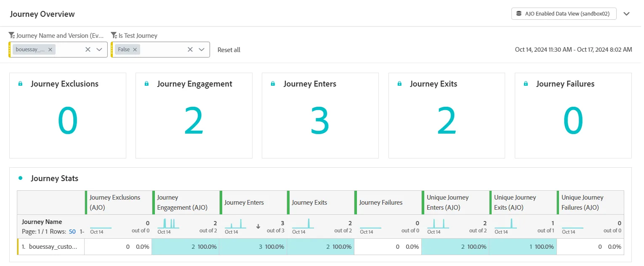Open the Is Test Journey dropdown
Screen dimensions: 644x266
coord(202,50)
